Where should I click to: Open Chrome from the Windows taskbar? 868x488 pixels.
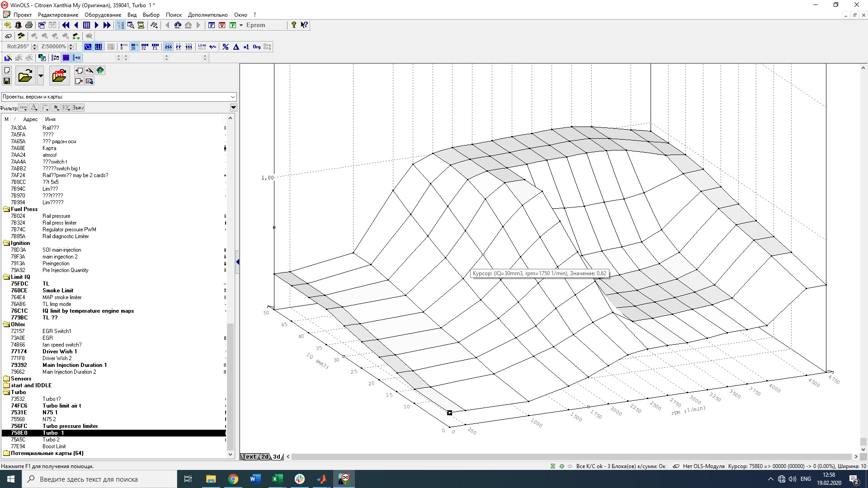click(x=233, y=479)
